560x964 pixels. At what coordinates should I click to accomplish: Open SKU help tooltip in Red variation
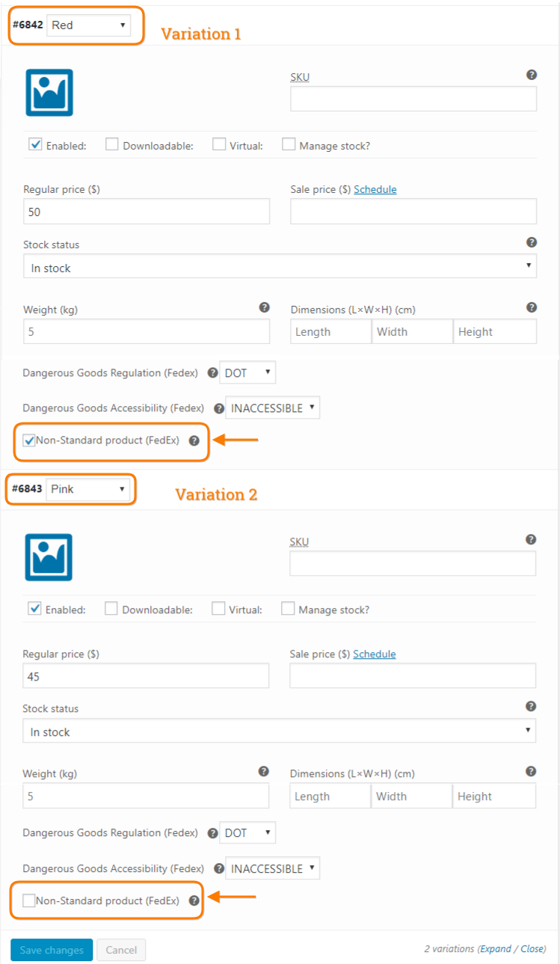[532, 75]
